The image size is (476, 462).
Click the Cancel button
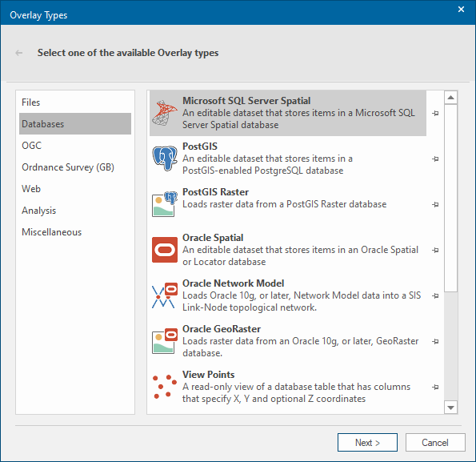(435, 443)
